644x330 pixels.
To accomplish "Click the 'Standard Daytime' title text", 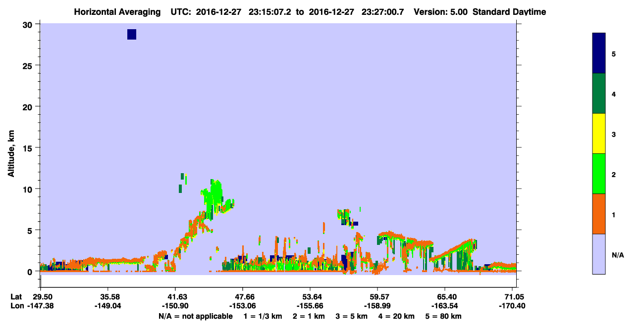I will pos(509,12).
